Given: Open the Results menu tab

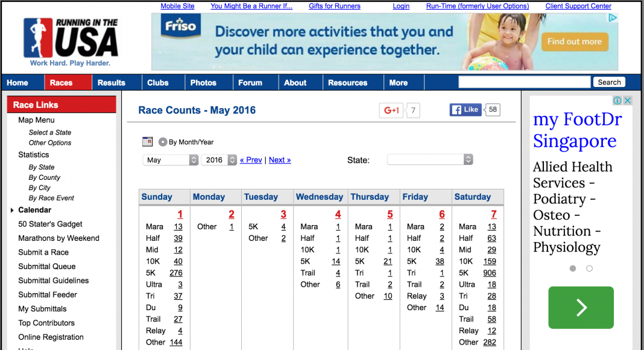Looking at the screenshot, I should (112, 83).
